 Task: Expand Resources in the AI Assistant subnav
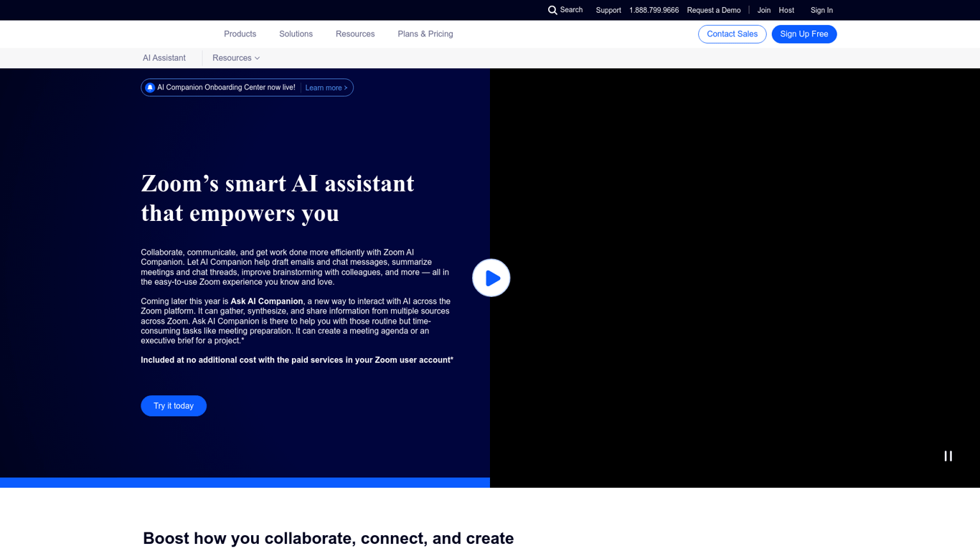(x=235, y=58)
